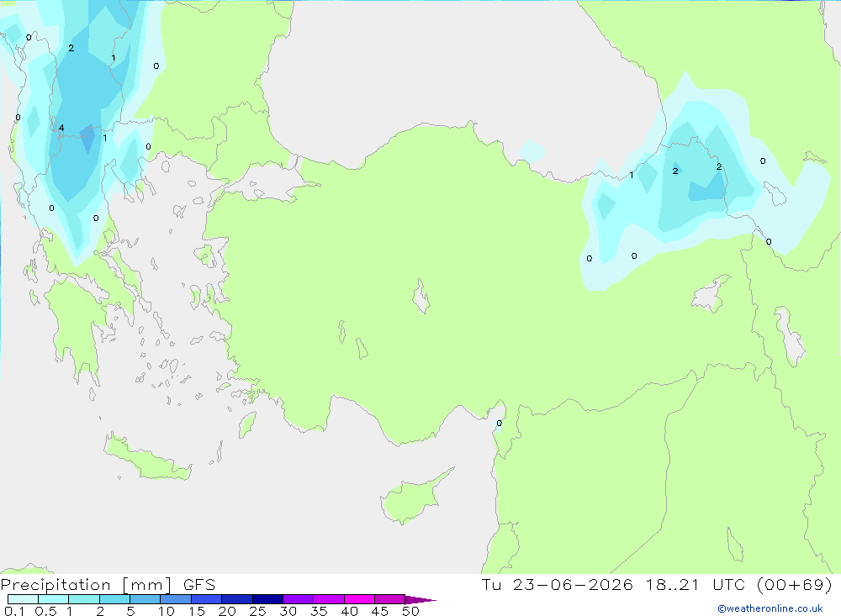Click the '0.1' legend scale label
Image resolution: width=841 pixels, height=616 pixels.
(x=14, y=611)
